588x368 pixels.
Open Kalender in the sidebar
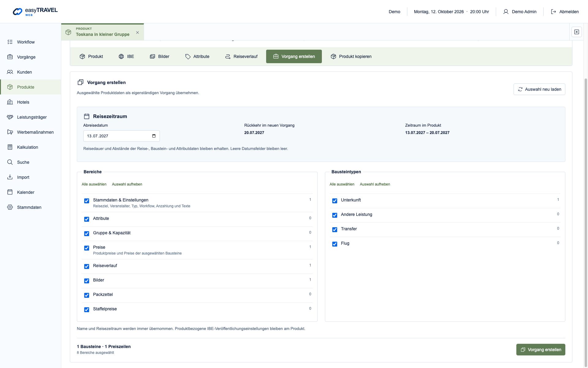click(30, 192)
